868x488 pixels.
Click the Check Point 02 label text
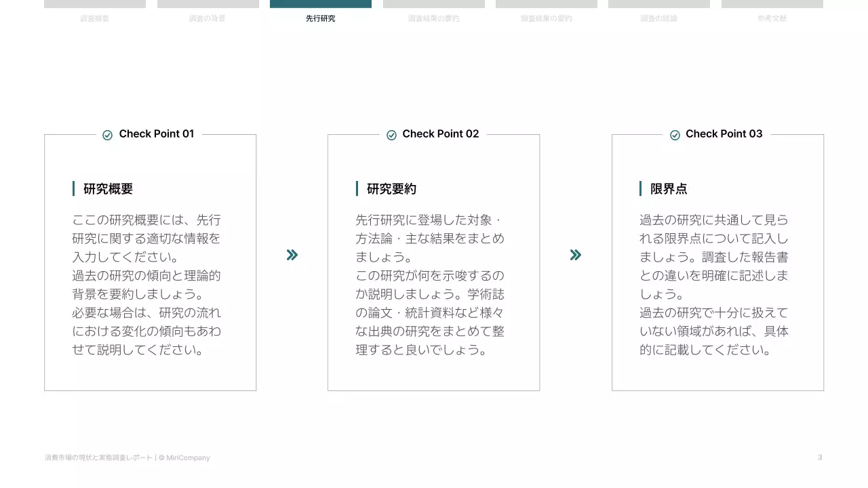pyautogui.click(x=441, y=134)
